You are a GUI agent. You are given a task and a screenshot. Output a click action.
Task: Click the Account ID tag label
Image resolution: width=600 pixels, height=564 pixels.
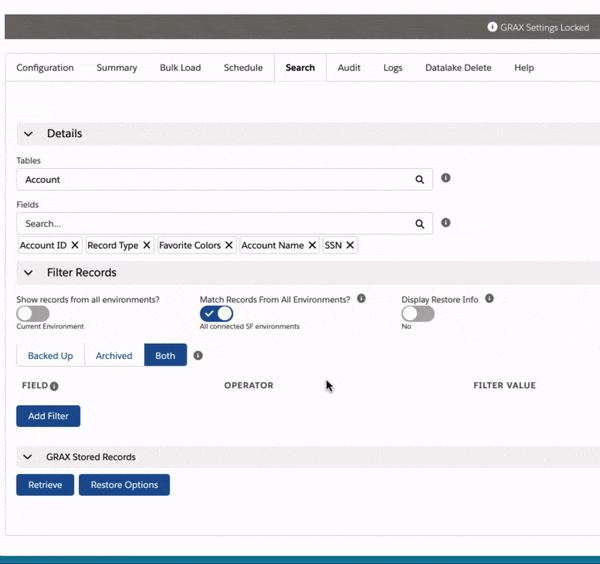43,245
